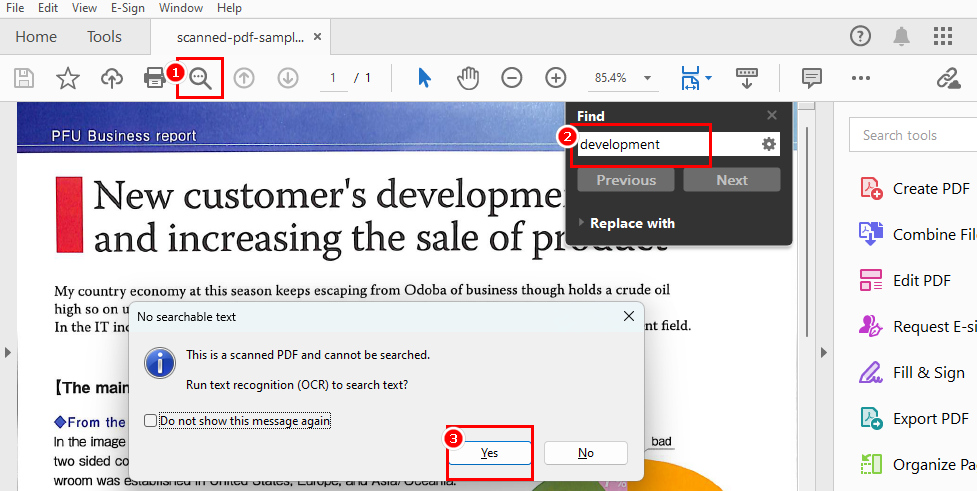Zoom in with the plus icon
977x491 pixels.
click(x=556, y=78)
